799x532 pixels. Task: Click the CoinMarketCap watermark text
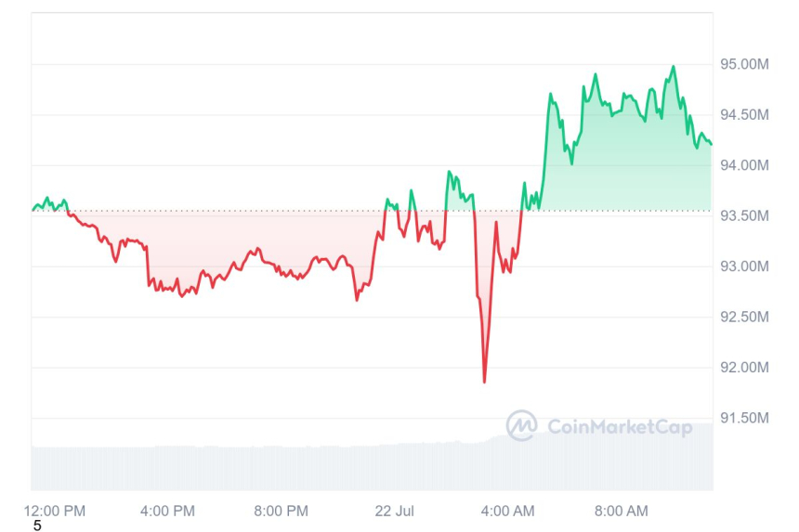click(x=620, y=427)
